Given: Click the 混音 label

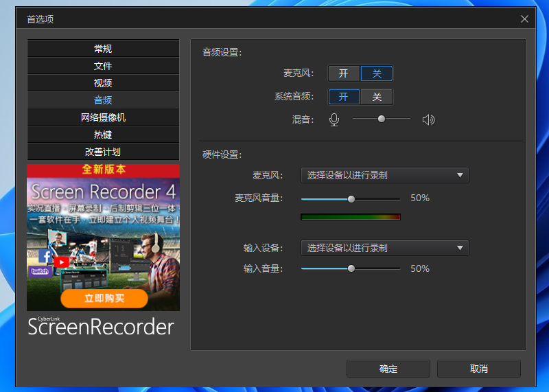Looking at the screenshot, I should 303,120.
